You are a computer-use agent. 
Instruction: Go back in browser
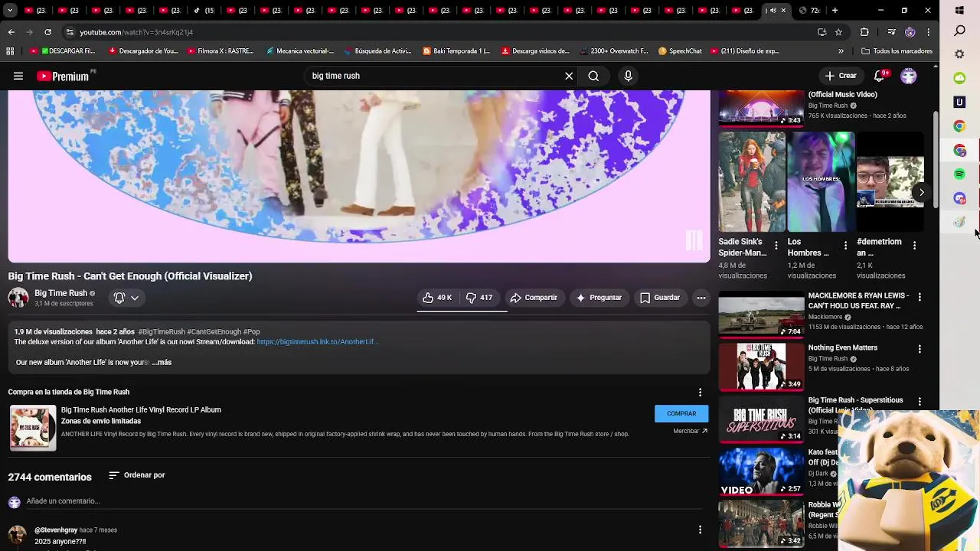pos(11,32)
